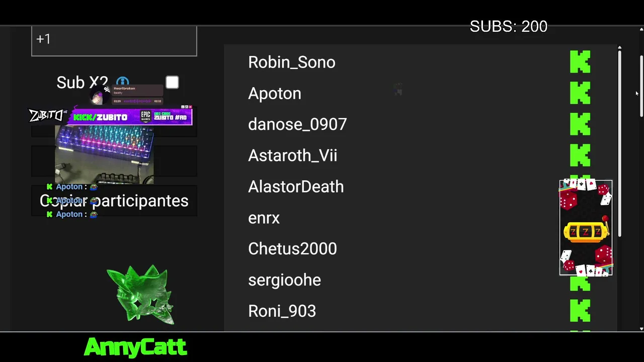Click the blue info icon near Sub X2
Screen dimensions: 644x362
(122, 82)
